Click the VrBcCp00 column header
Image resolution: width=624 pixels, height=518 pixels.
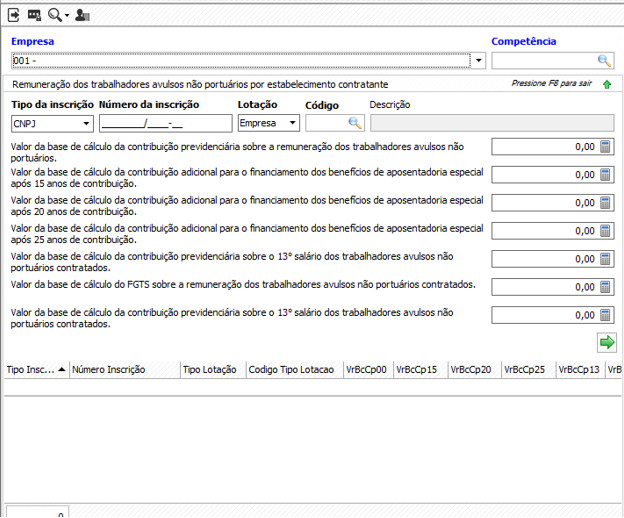(x=369, y=370)
